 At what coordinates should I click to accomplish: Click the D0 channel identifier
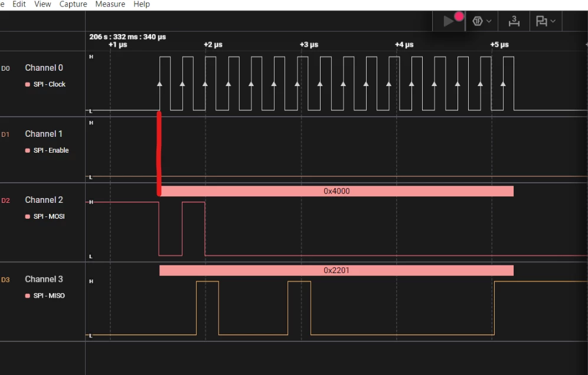(x=6, y=68)
